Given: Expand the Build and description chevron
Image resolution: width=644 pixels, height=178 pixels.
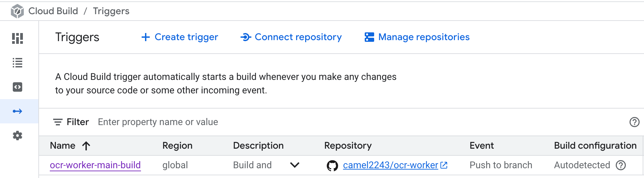Looking at the screenshot, I should click(x=295, y=165).
